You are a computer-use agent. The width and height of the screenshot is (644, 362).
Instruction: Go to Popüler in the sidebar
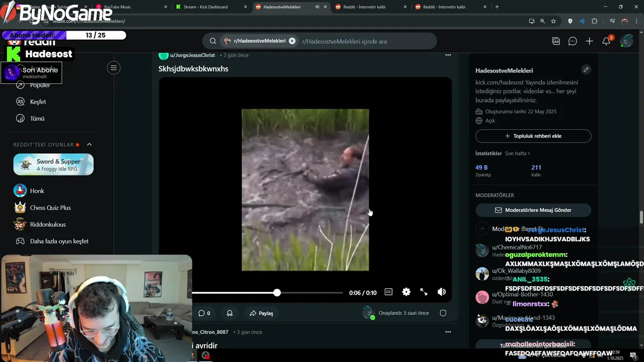coord(40,85)
